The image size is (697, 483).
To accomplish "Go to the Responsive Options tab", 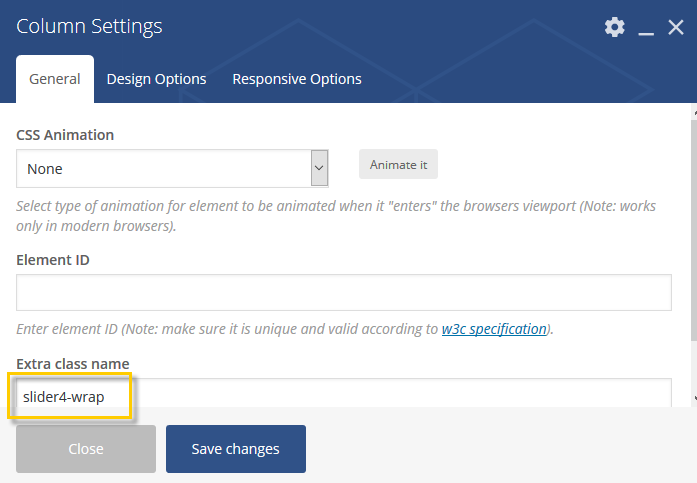I will coord(297,79).
